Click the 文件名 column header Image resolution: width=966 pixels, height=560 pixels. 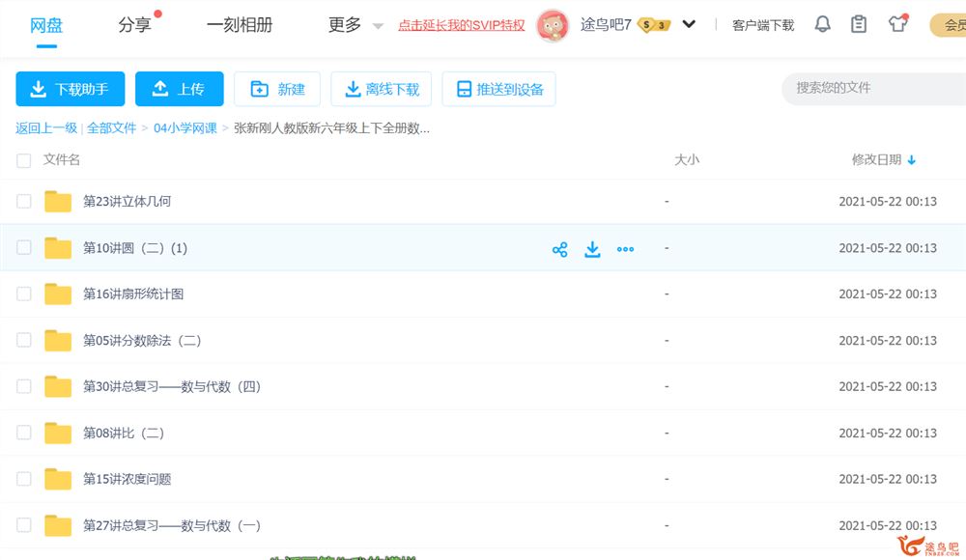[62, 159]
